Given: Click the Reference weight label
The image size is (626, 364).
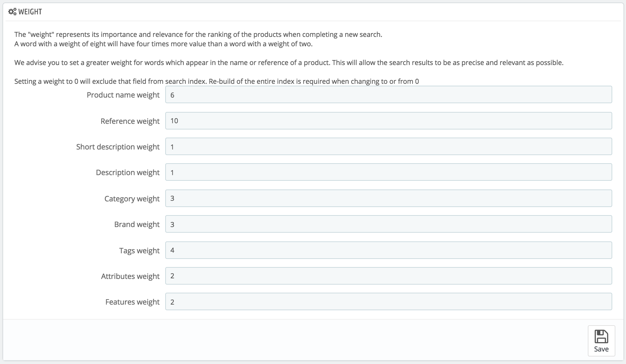Looking at the screenshot, I should [130, 121].
